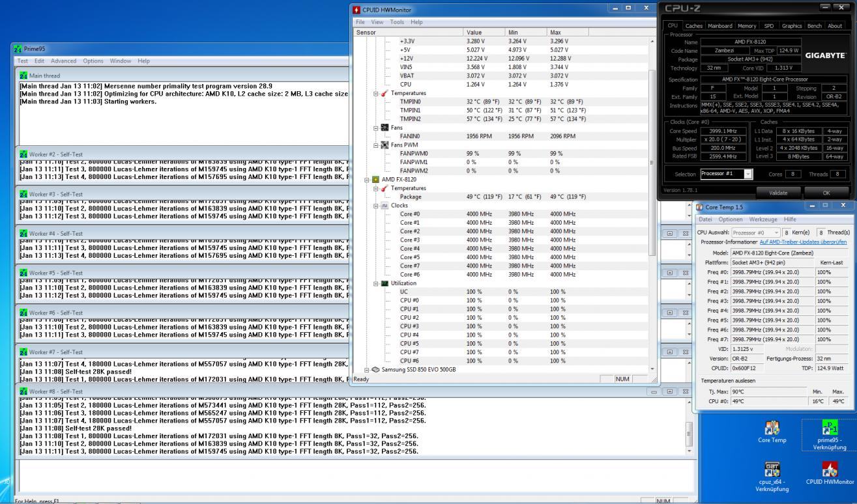Open Prime95 Advanced menu

coord(64,61)
